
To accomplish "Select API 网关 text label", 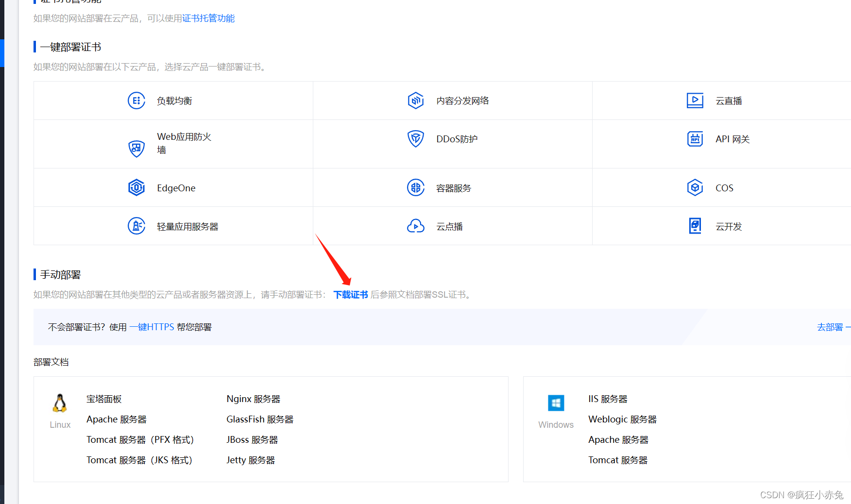I will coord(732,139).
